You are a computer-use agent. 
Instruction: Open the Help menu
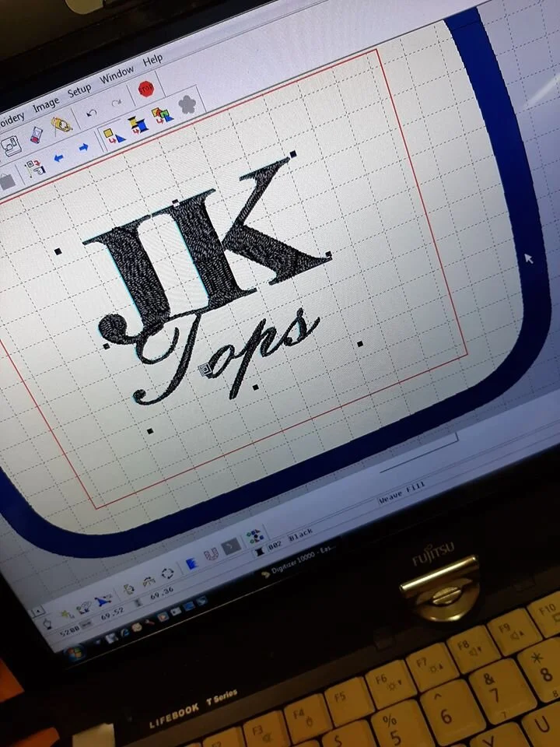point(153,60)
